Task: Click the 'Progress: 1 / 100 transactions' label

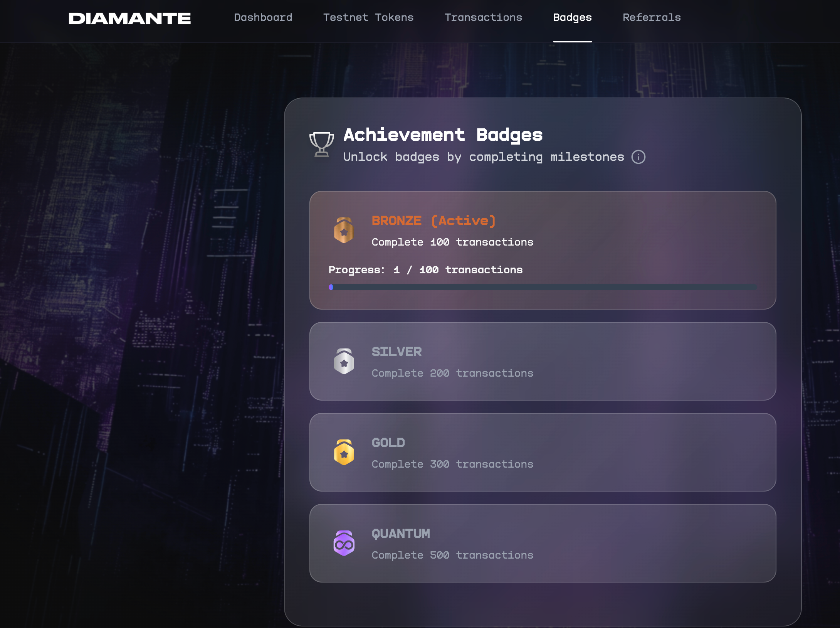Action: coord(425,270)
